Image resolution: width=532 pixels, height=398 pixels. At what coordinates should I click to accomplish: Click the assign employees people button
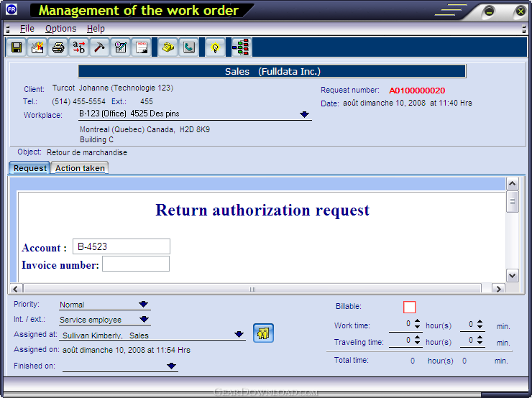click(263, 333)
